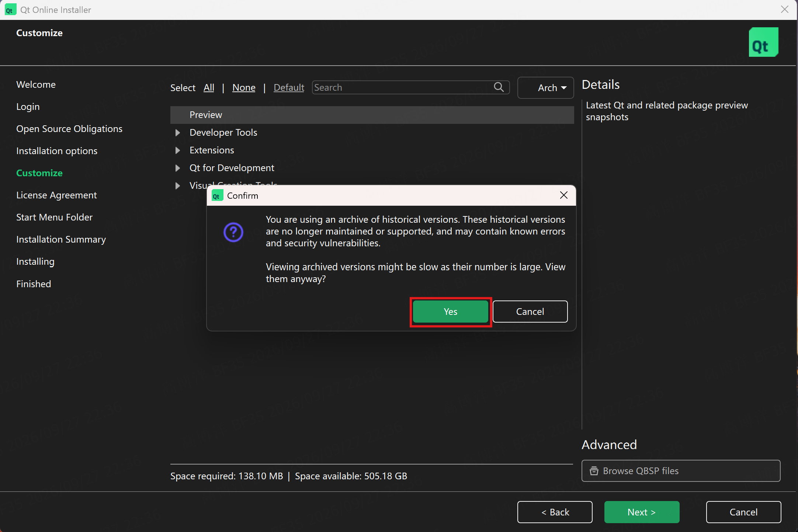Open Browse QBSP files
Screen dimensions: 798x532
click(681, 471)
